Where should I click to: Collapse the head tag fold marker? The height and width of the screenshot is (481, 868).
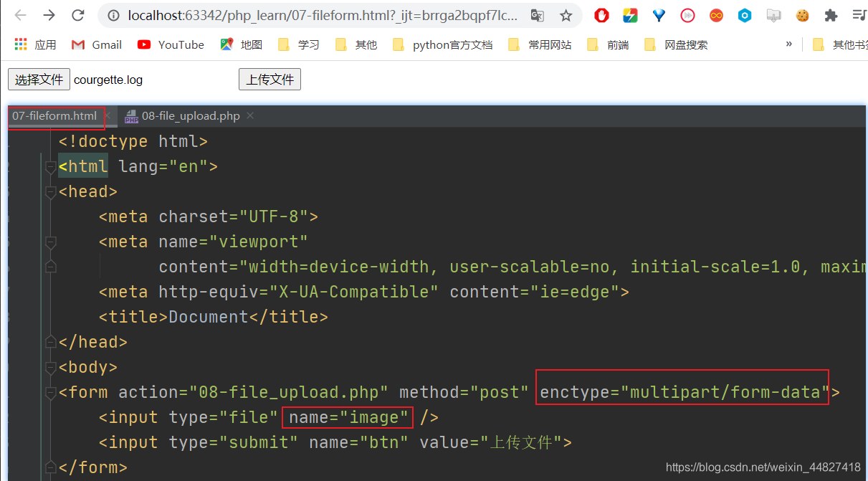click(50, 192)
